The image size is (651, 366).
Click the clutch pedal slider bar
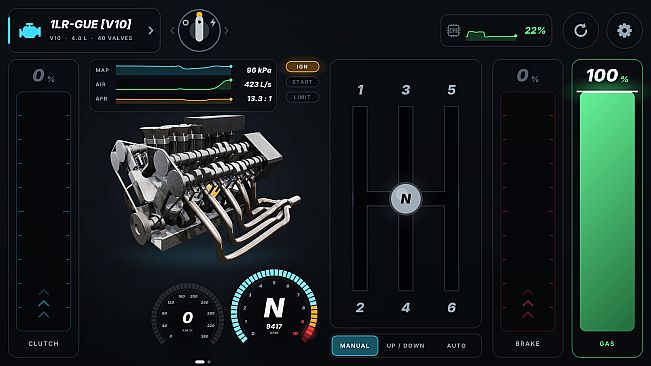44,211
